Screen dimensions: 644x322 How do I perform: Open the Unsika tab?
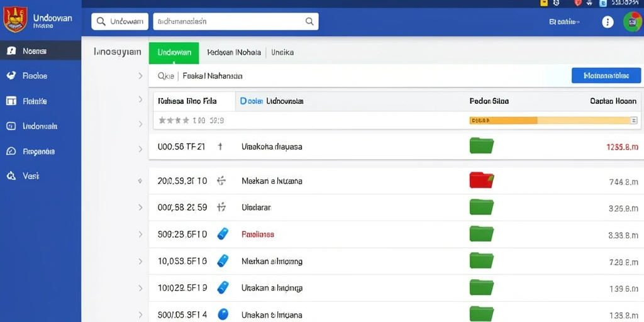click(282, 53)
